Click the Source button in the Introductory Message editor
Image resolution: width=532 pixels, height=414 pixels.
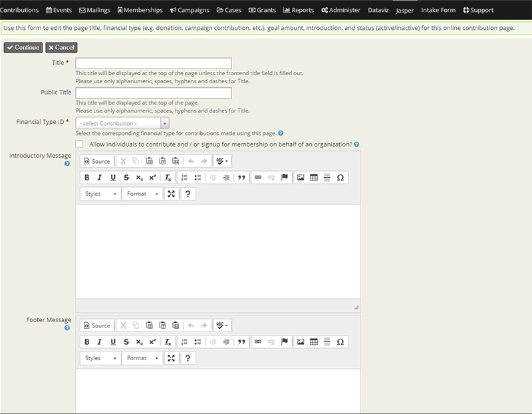pos(97,160)
